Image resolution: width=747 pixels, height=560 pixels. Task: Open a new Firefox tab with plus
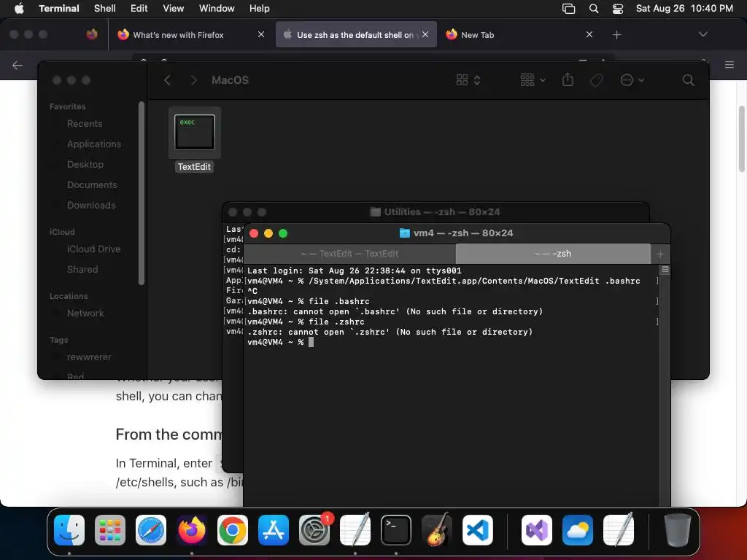616,35
